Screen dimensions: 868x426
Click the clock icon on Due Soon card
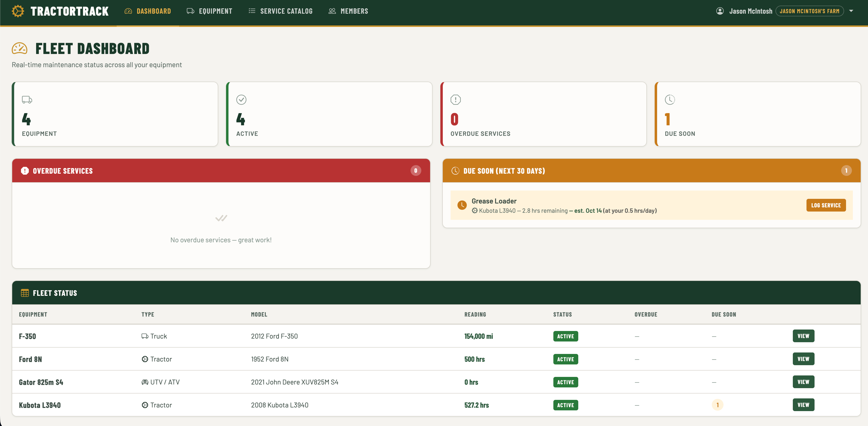[670, 100]
